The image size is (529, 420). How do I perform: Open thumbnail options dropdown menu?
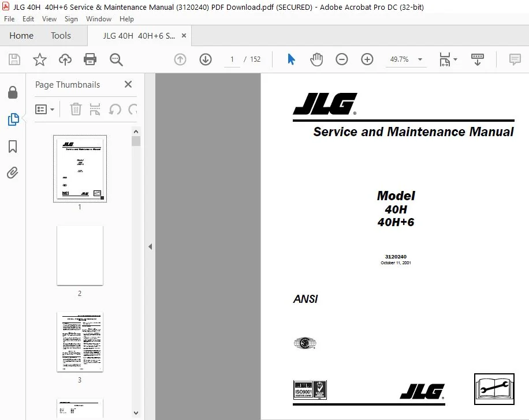click(x=44, y=109)
